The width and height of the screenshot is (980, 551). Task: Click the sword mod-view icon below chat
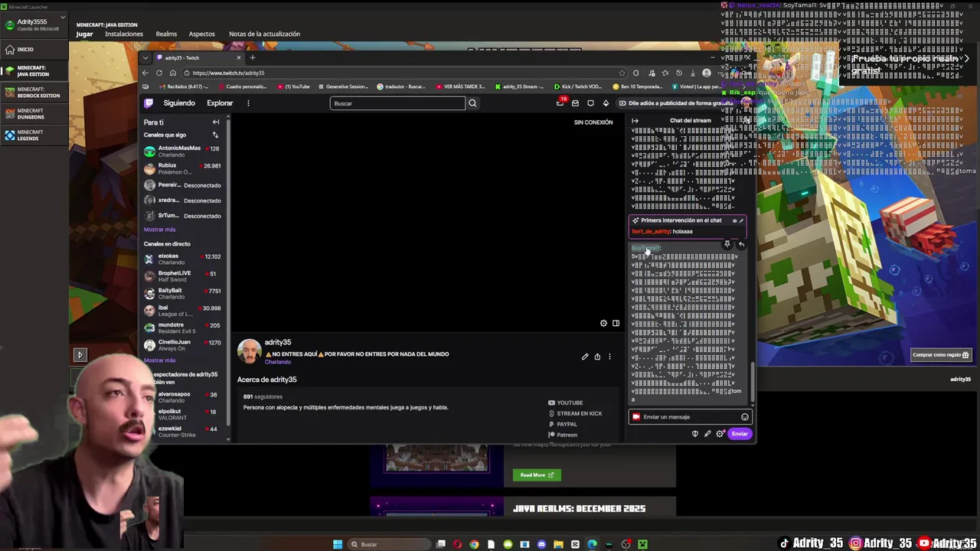click(x=707, y=434)
